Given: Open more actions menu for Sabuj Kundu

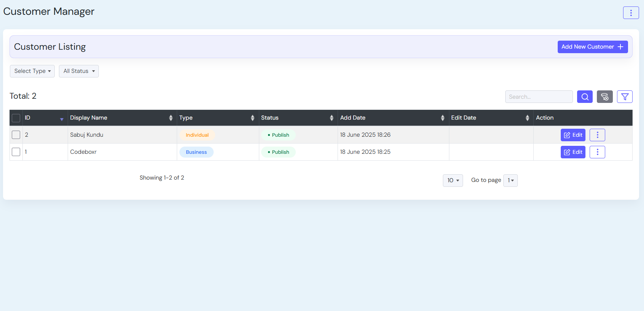Looking at the screenshot, I should (x=597, y=135).
